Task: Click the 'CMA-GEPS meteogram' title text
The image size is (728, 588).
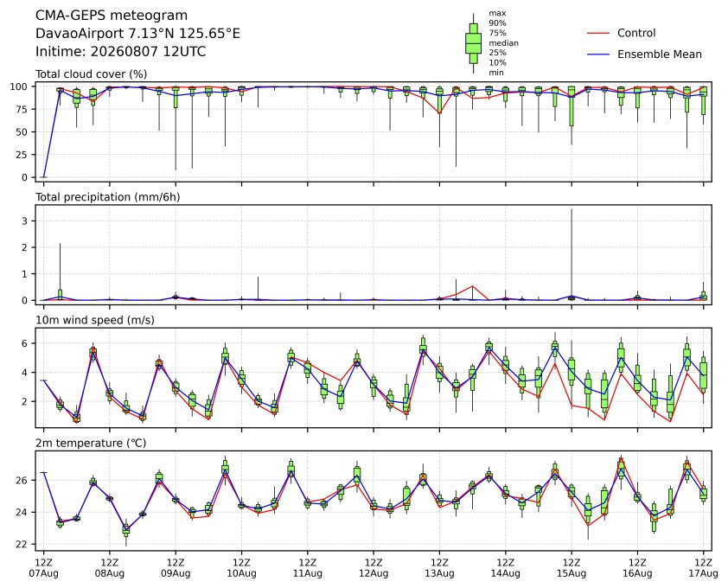Action: (x=112, y=16)
